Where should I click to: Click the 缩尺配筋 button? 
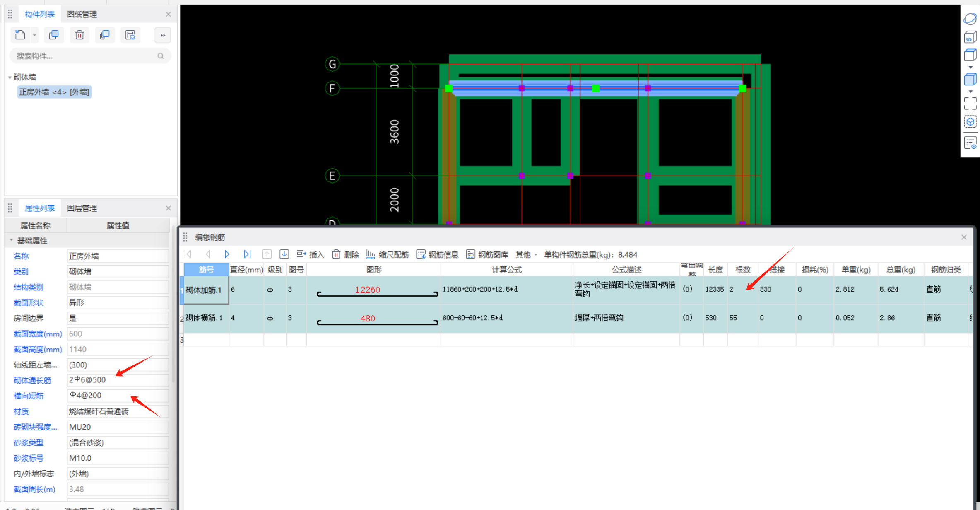(388, 254)
